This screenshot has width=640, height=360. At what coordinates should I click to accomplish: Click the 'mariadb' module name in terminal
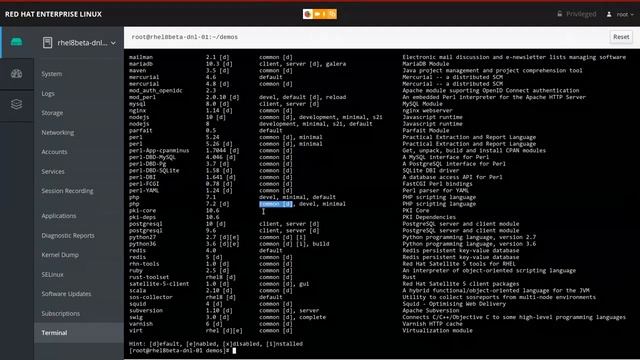[x=141, y=64]
